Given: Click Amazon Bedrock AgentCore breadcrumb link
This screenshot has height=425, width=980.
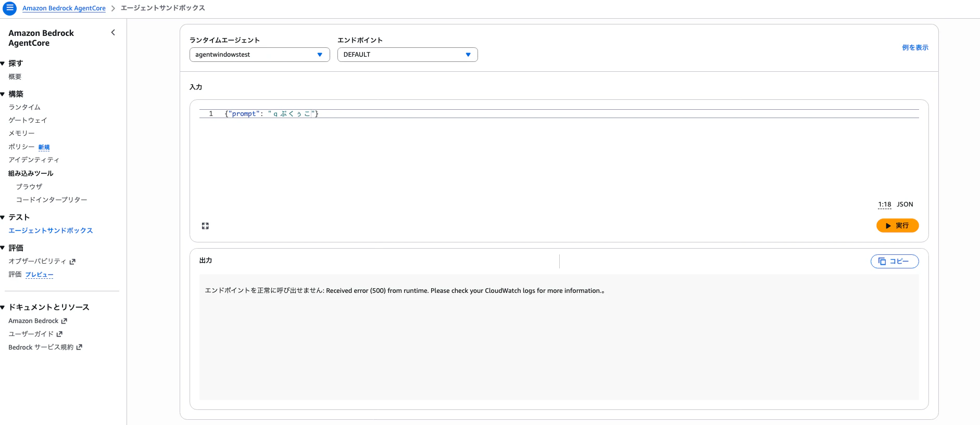Looking at the screenshot, I should (64, 8).
